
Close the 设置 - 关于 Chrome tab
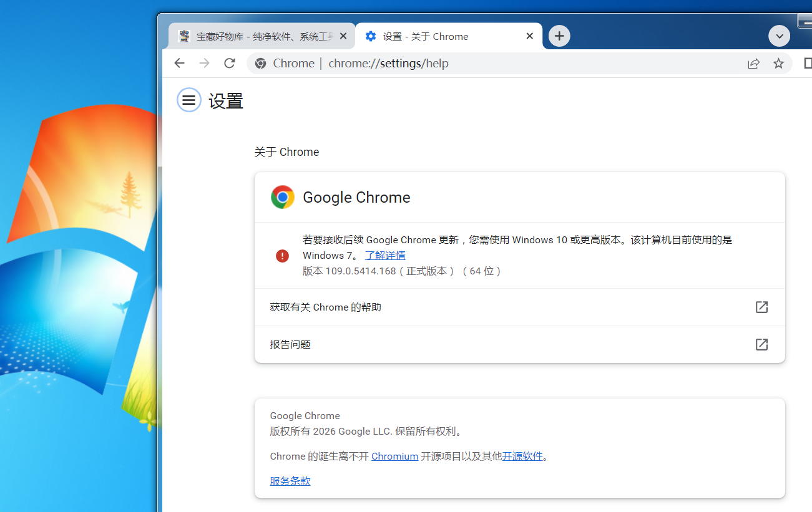529,36
